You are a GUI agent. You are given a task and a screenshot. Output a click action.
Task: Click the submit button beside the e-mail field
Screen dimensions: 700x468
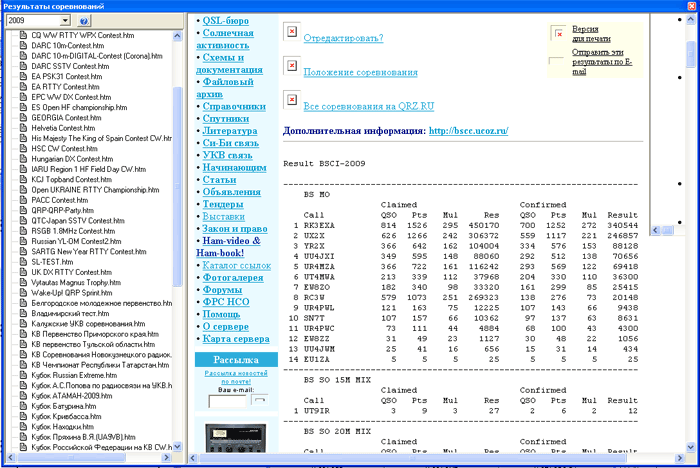coord(260,400)
